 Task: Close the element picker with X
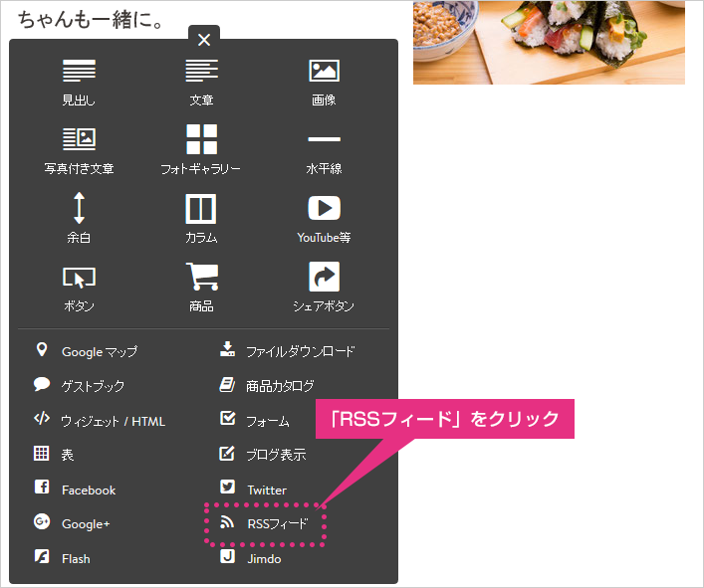click(x=204, y=40)
